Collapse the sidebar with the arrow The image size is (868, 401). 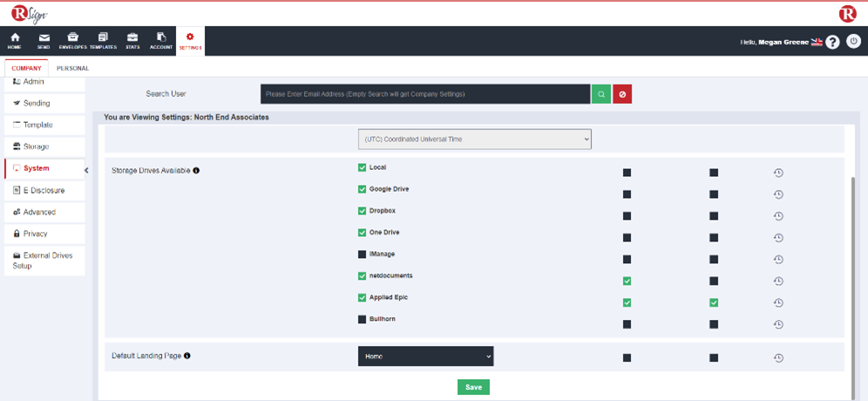(x=86, y=170)
